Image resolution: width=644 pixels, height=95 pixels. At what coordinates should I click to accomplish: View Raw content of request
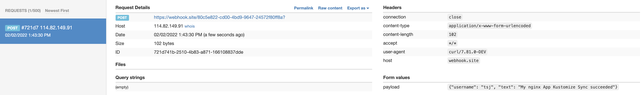330,8
